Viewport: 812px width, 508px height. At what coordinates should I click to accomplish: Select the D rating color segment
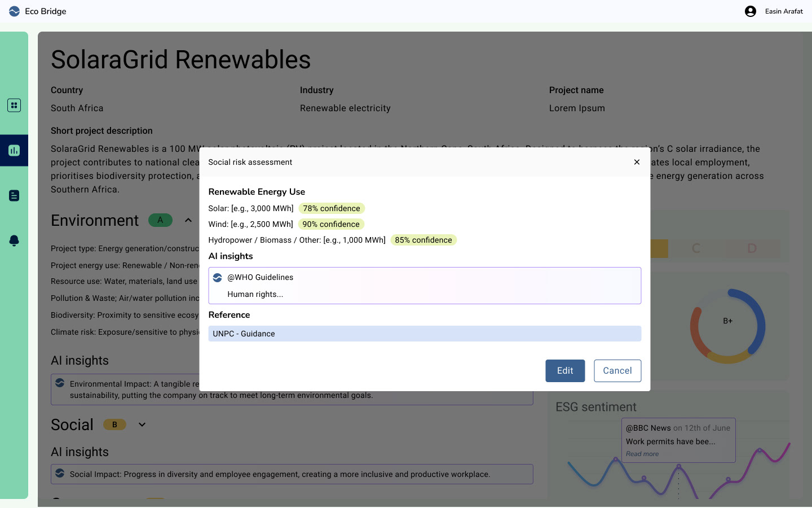click(x=752, y=248)
